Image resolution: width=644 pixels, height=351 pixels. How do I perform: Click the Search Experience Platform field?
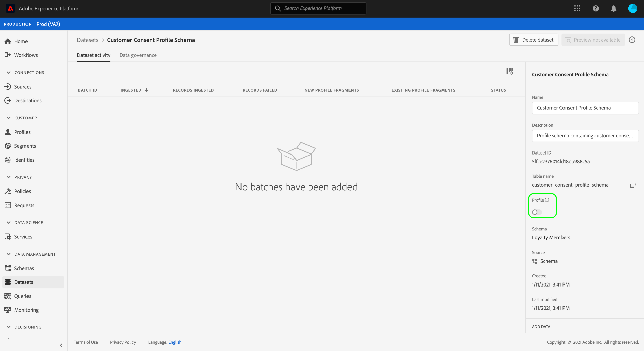click(x=318, y=8)
